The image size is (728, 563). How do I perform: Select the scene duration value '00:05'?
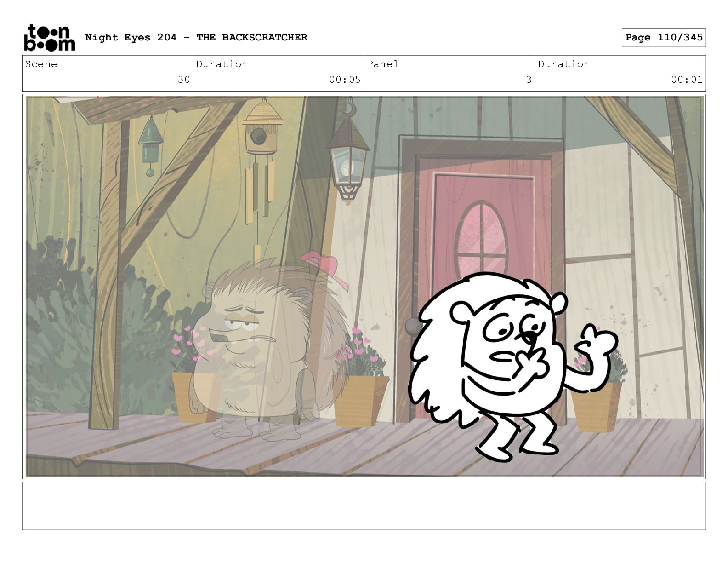pyautogui.click(x=345, y=80)
